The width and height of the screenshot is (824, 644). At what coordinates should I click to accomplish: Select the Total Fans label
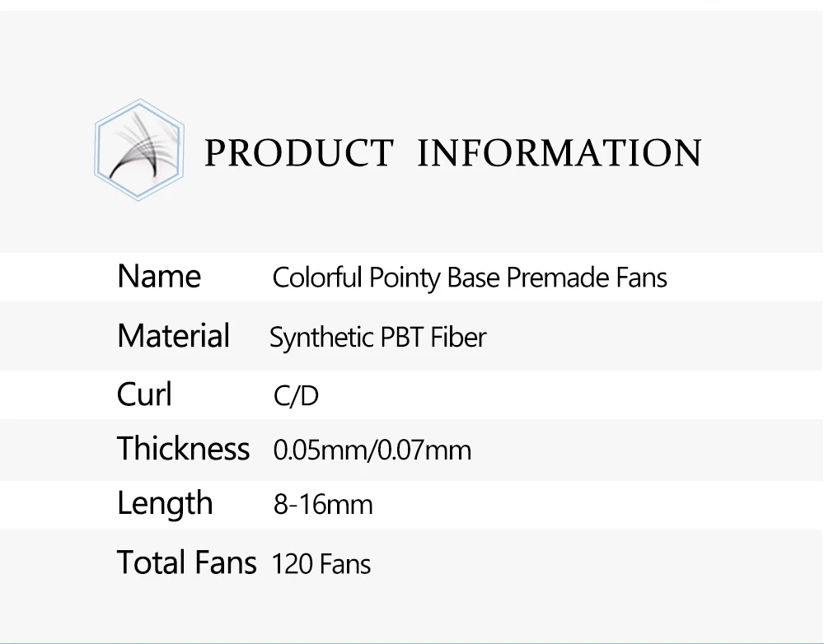coord(186,562)
